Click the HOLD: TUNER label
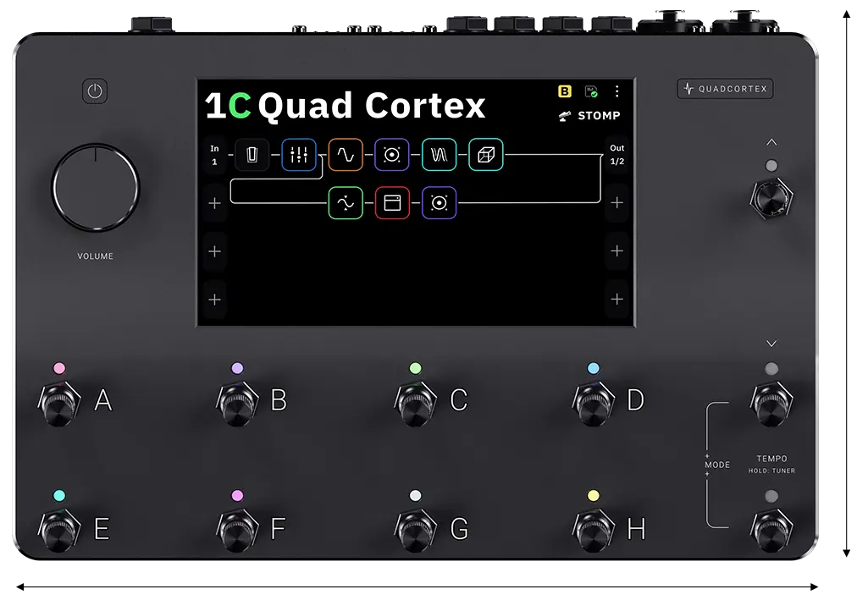Image resolution: width=868 pixels, height=611 pixels. pyautogui.click(x=771, y=471)
